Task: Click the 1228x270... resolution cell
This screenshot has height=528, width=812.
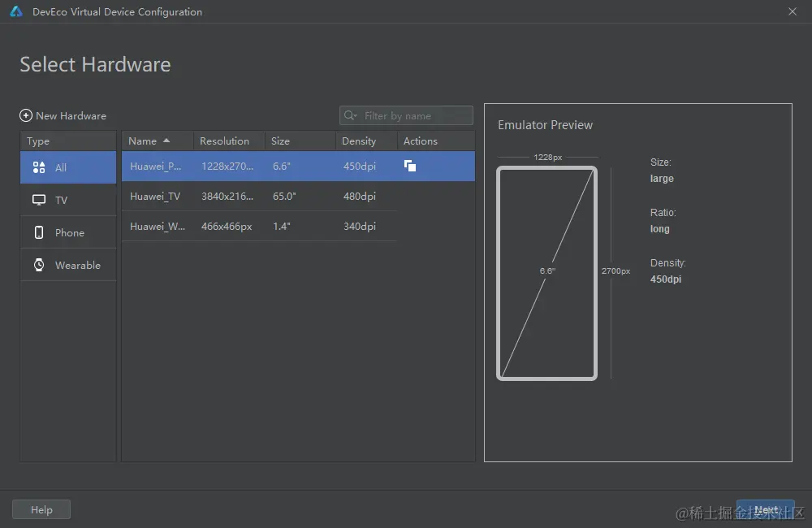Action: (227, 167)
